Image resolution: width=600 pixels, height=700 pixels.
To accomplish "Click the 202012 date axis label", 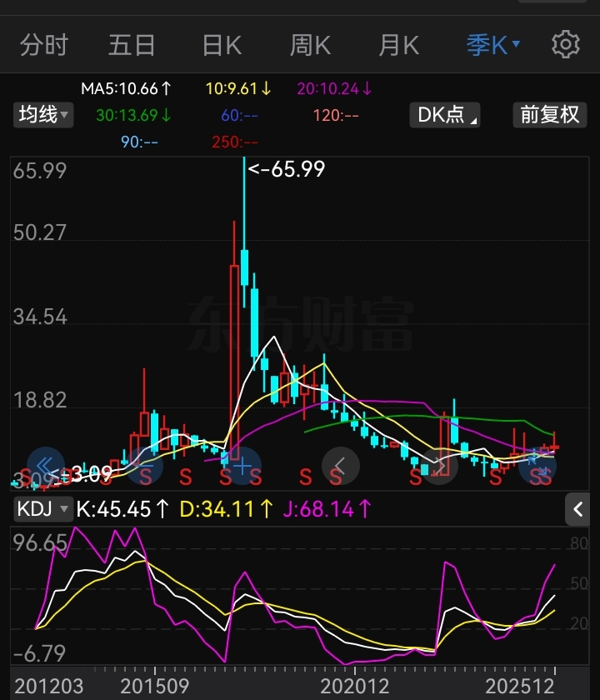I will coord(354,686).
